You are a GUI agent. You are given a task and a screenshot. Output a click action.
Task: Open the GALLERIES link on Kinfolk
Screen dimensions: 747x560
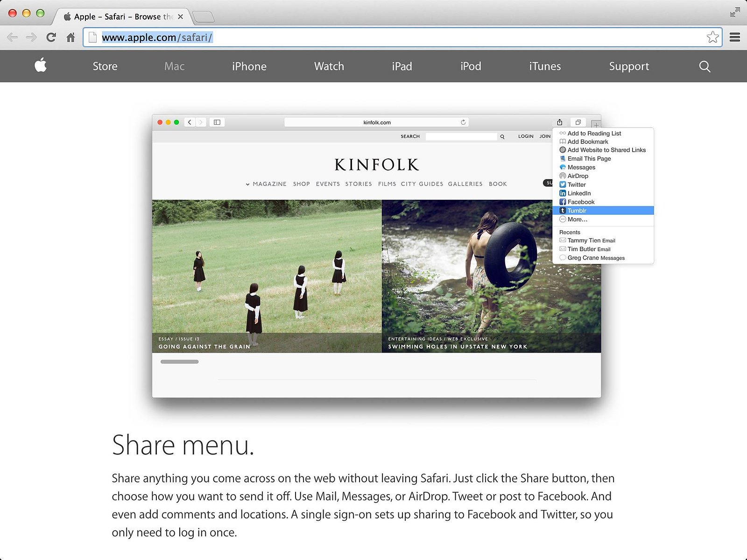(465, 184)
